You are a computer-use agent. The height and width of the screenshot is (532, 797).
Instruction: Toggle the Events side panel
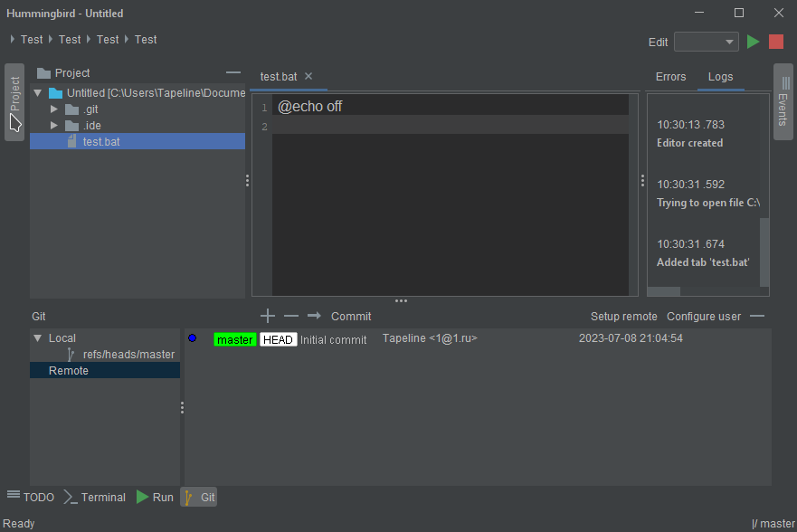pyautogui.click(x=783, y=101)
